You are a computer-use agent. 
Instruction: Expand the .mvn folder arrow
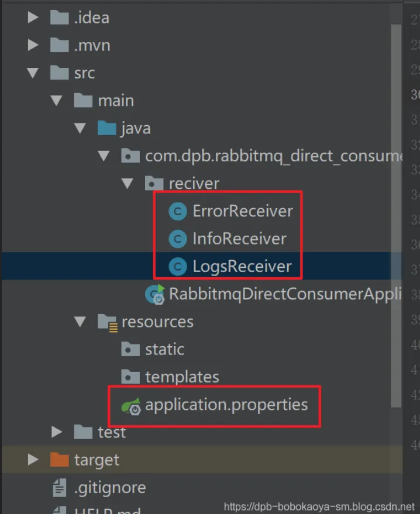[x=33, y=45]
